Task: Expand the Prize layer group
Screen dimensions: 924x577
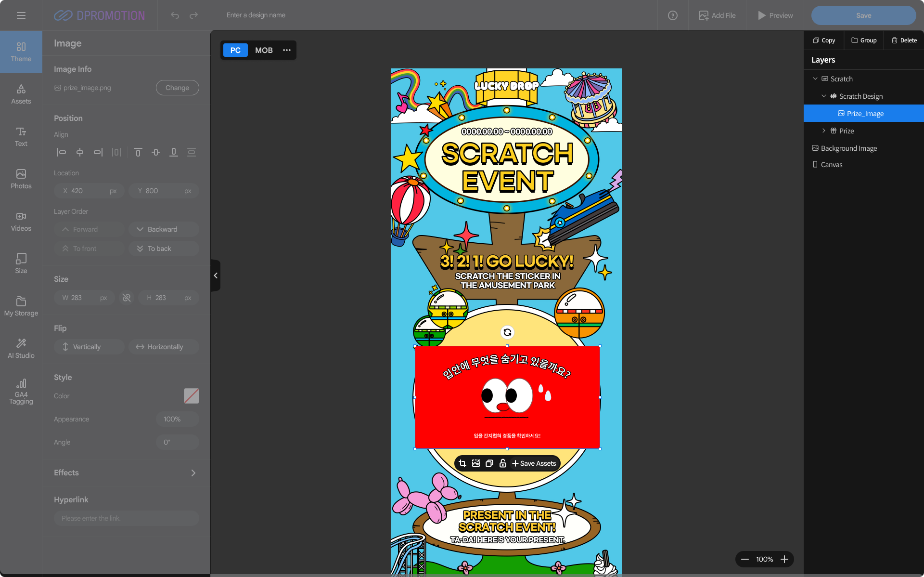Action: (x=824, y=131)
